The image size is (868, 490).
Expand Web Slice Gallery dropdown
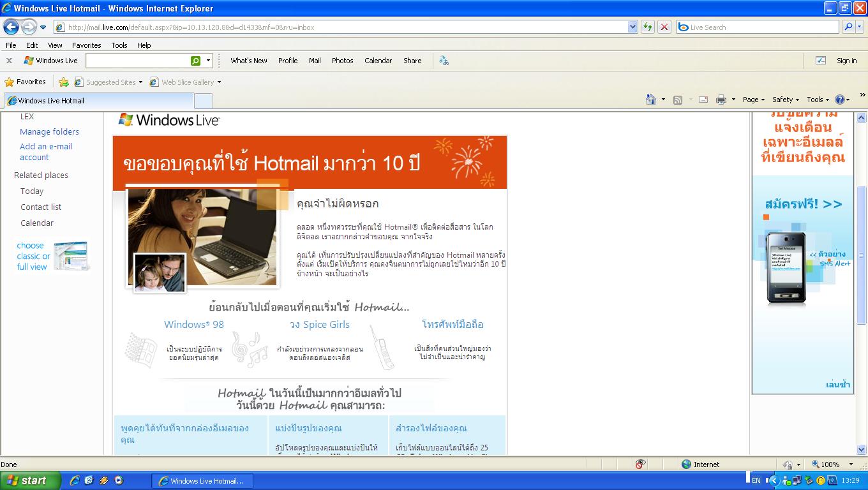coord(219,82)
